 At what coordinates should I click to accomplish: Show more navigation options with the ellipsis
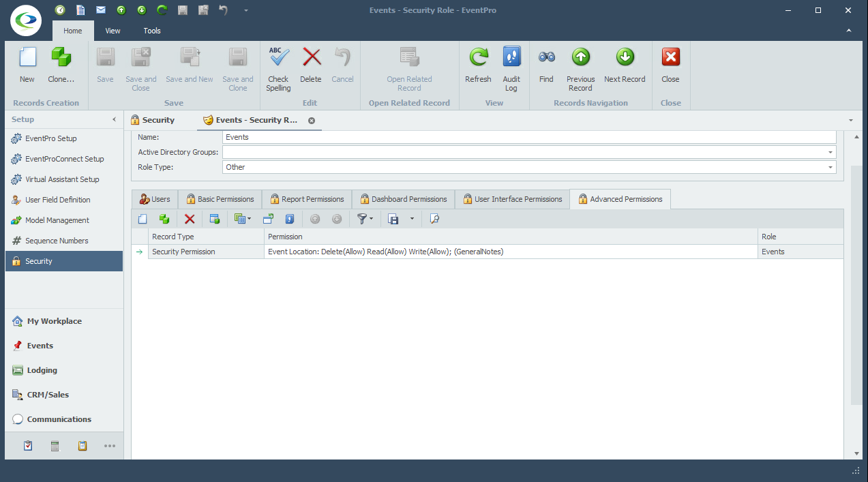pyautogui.click(x=110, y=446)
